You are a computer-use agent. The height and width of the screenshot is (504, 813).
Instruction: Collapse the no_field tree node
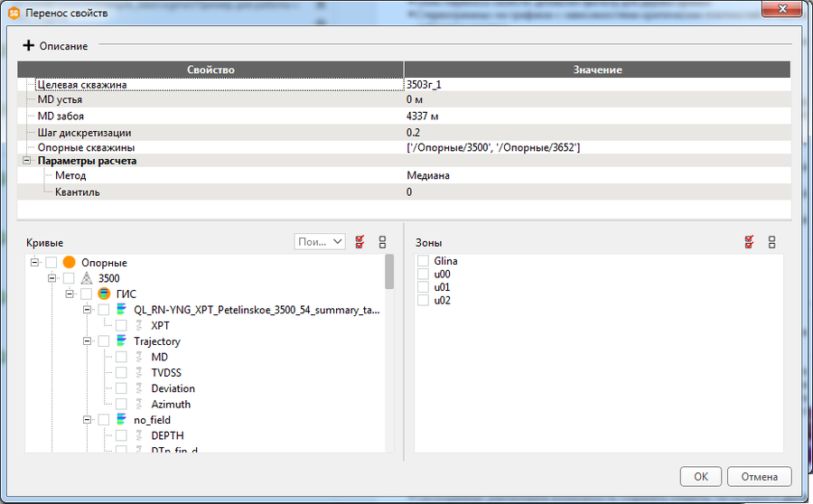pyautogui.click(x=88, y=420)
